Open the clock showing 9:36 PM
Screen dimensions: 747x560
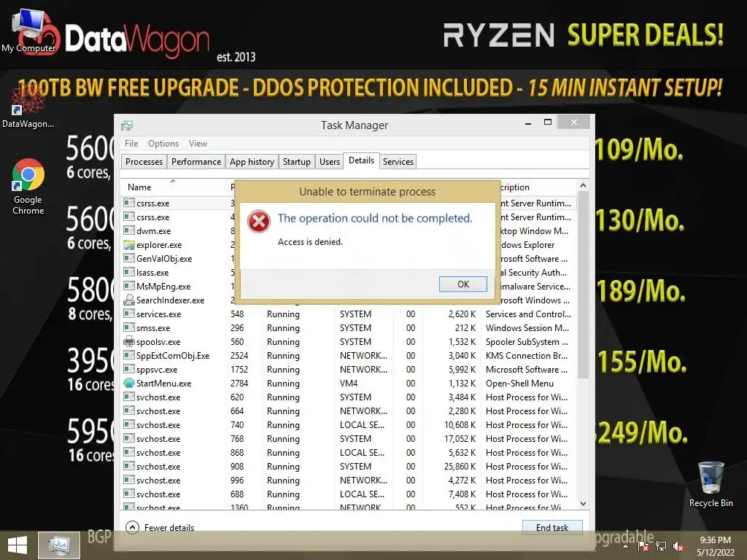pyautogui.click(x=715, y=546)
